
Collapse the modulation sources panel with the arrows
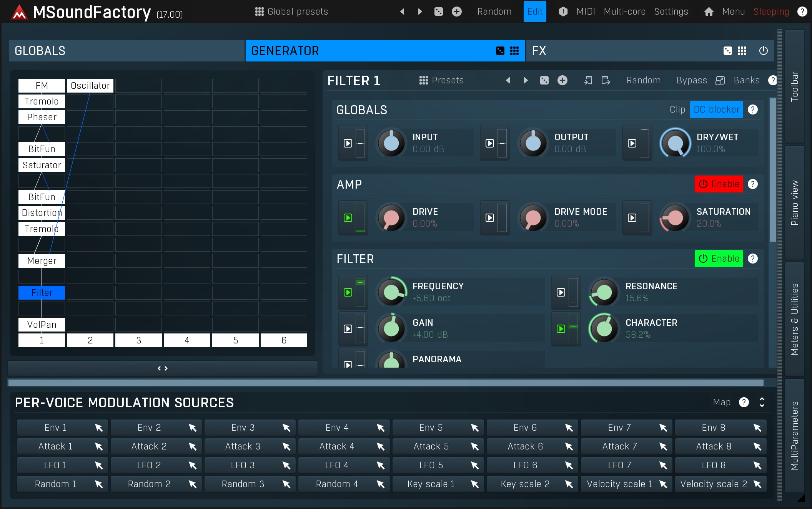point(762,402)
